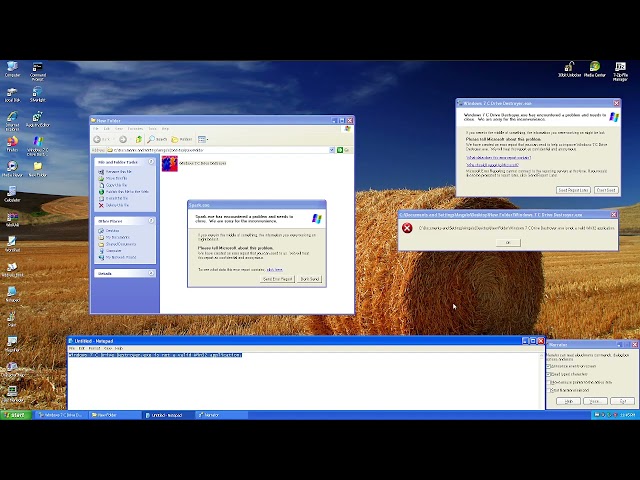The width and height of the screenshot is (640, 480).
Task: Open the WordPad desktop icon
Action: coord(12,244)
